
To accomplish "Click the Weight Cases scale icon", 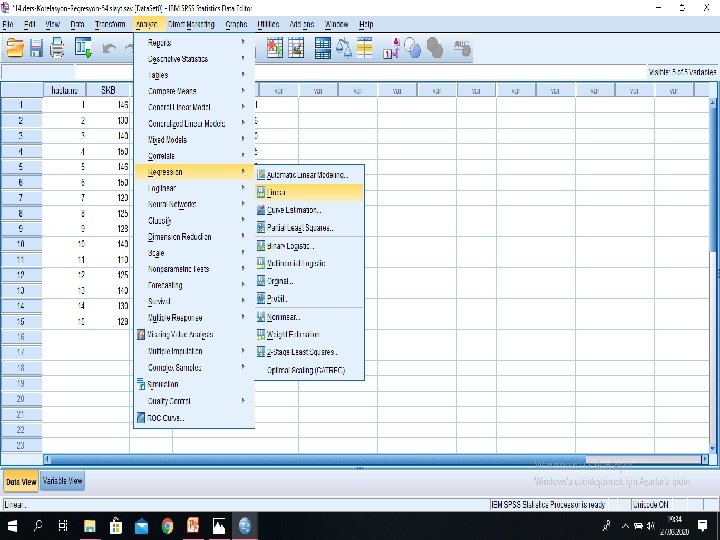I will pyautogui.click(x=343, y=48).
